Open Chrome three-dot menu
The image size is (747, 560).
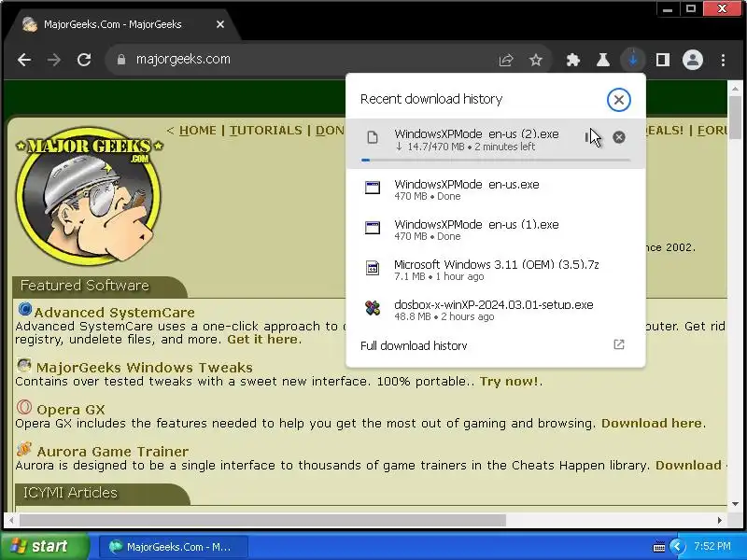point(723,60)
